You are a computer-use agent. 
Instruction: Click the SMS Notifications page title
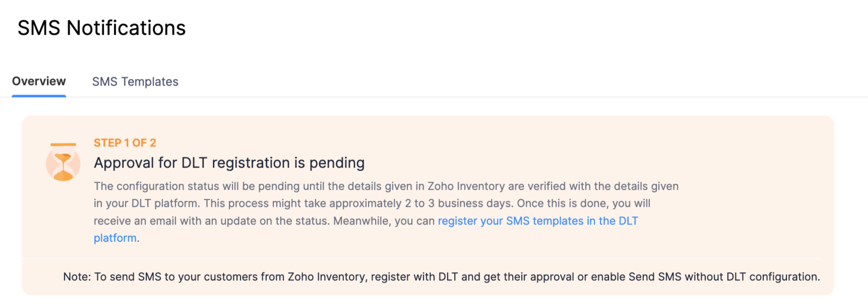point(101,28)
